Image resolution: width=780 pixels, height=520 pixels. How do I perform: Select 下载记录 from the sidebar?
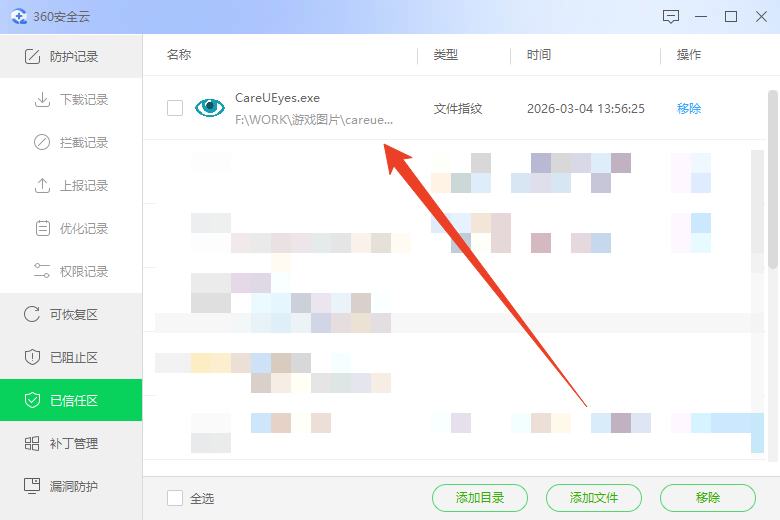[x=83, y=100]
